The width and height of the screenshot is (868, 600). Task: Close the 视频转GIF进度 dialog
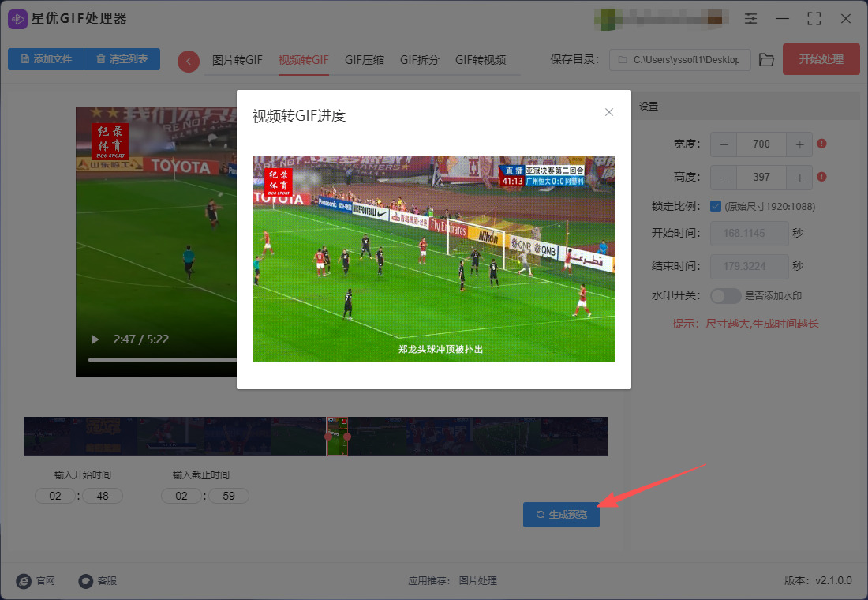pos(609,112)
